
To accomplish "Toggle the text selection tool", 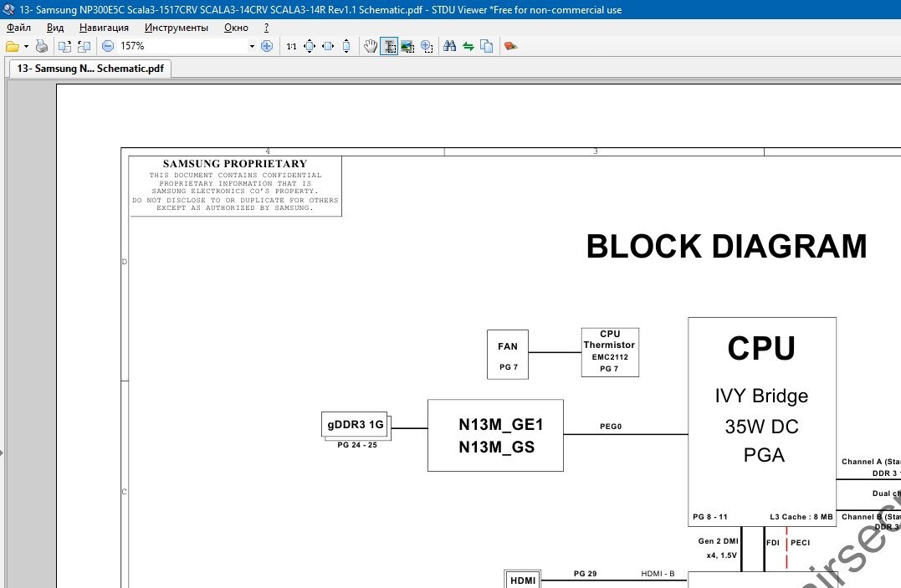I will point(389,46).
